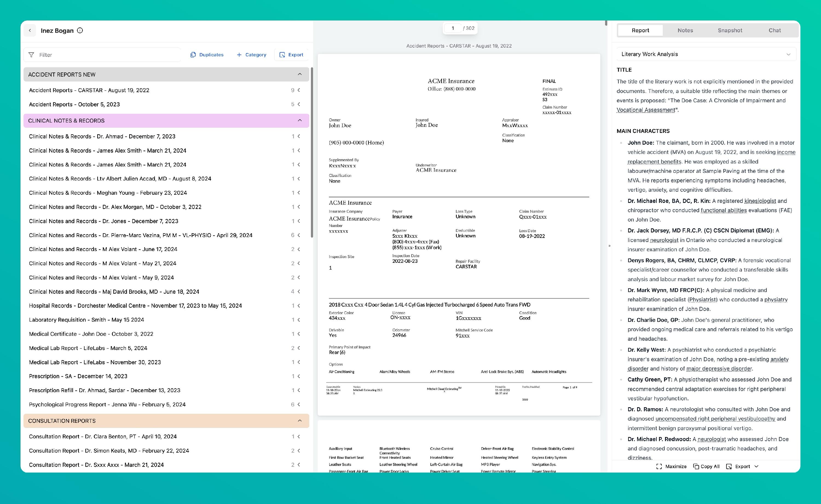Click the double-chevron panel collapse handle
This screenshot has height=504, width=821.
coord(609,246)
